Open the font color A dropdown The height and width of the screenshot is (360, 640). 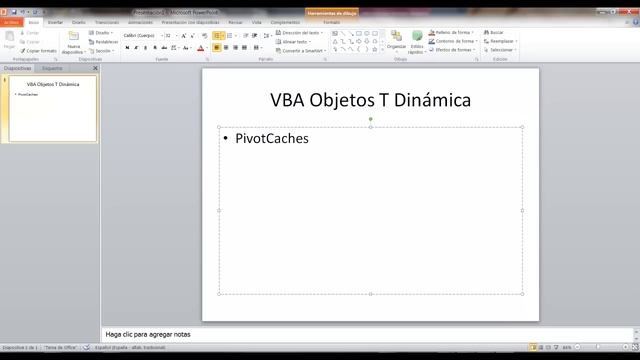point(207,48)
